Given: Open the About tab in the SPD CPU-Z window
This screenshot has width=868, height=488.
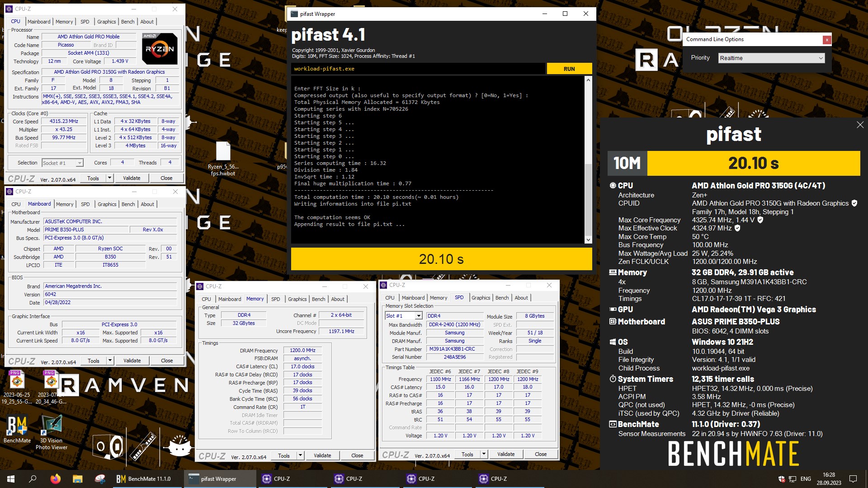Looking at the screenshot, I should pyautogui.click(x=521, y=298).
